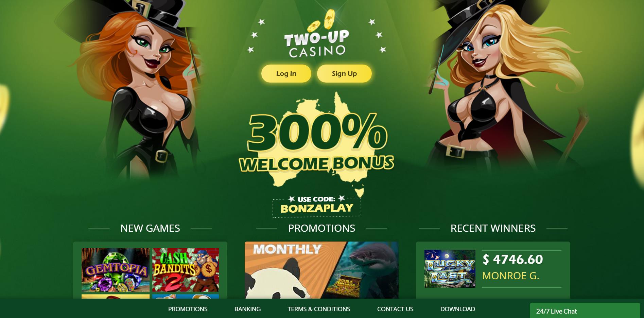Click the BONZAPLAY bonus code box
Image resolution: width=644 pixels, height=318 pixels.
pos(316,207)
